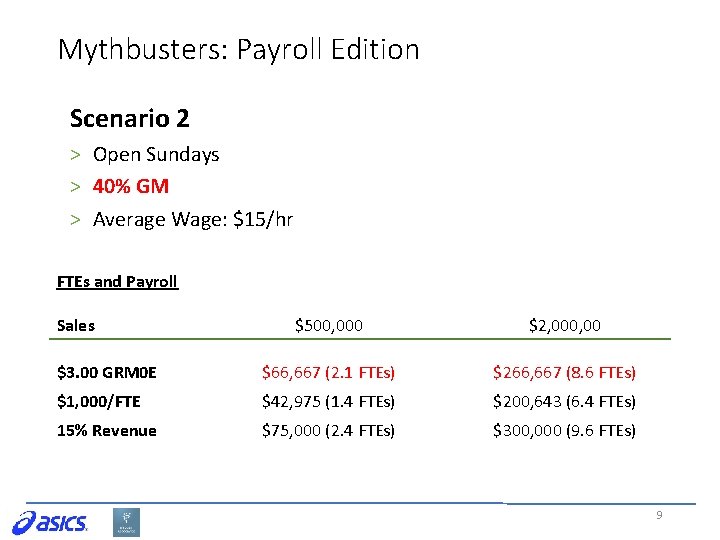Click the green arrow bullet before 40% GM

[x=75, y=187]
